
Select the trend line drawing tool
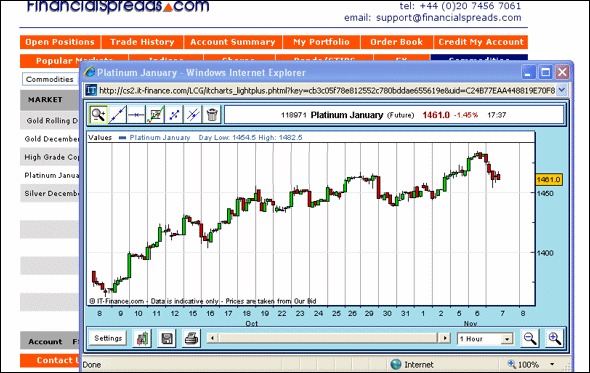117,114
